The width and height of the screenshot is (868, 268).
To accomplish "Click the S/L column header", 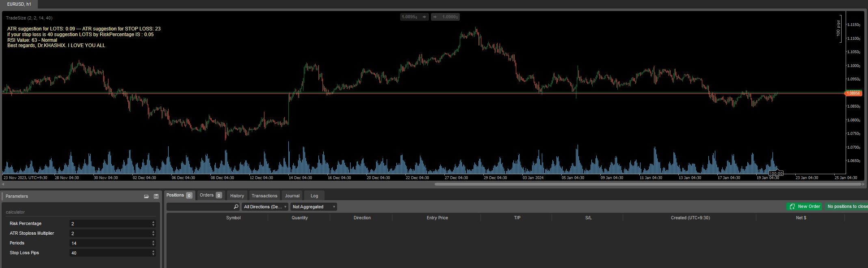I will (588, 218).
